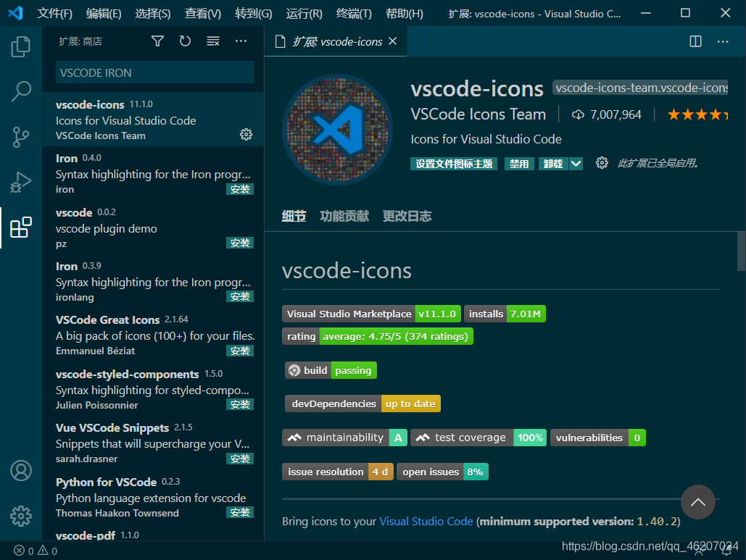The image size is (746, 560).
Task: Install Python for VSCode extension
Action: [240, 512]
